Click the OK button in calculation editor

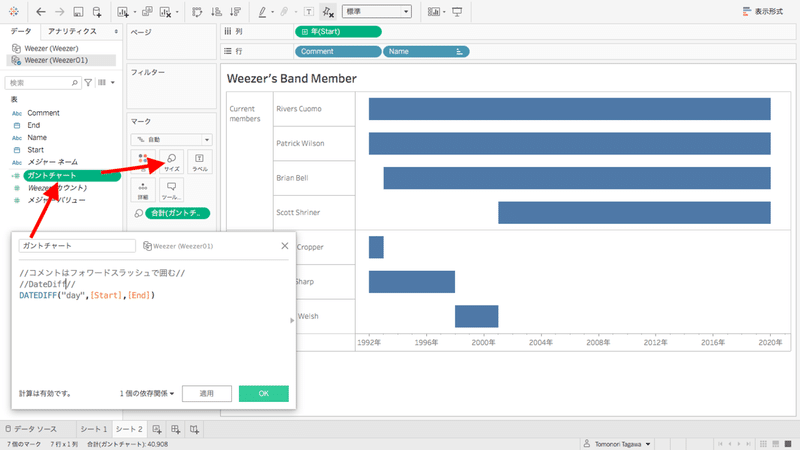[264, 393]
